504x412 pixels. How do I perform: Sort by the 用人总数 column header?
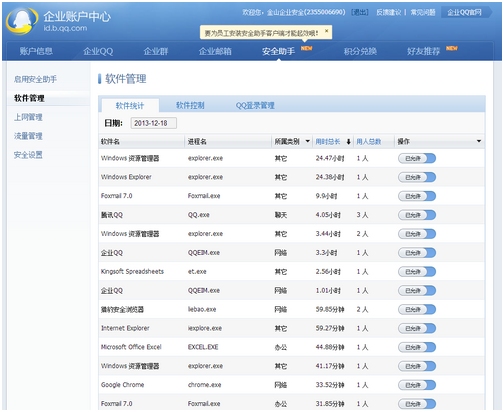[368, 142]
